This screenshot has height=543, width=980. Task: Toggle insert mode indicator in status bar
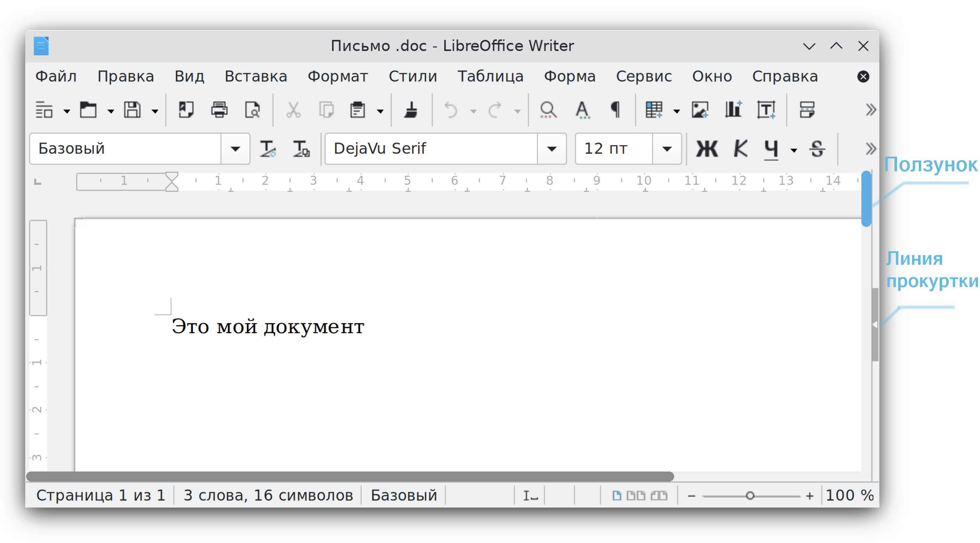530,496
